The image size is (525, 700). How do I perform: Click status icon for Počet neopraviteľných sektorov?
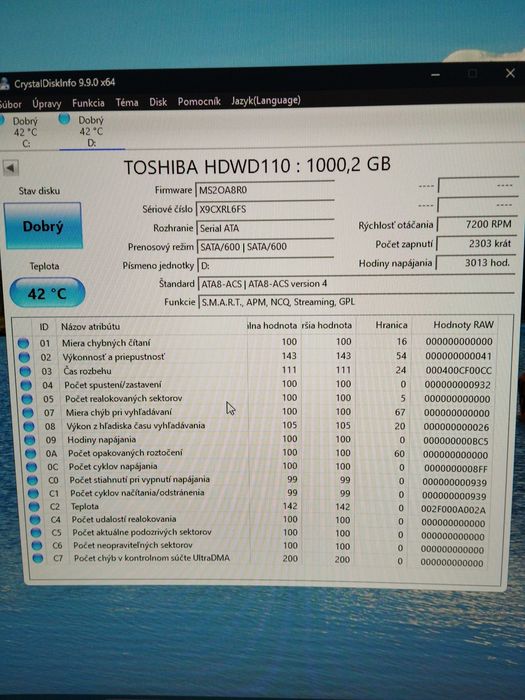(37, 546)
